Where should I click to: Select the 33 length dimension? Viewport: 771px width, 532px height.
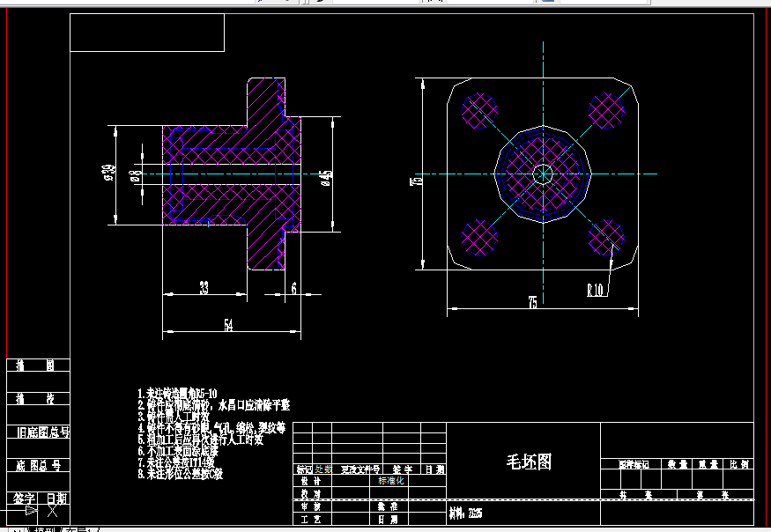204,288
